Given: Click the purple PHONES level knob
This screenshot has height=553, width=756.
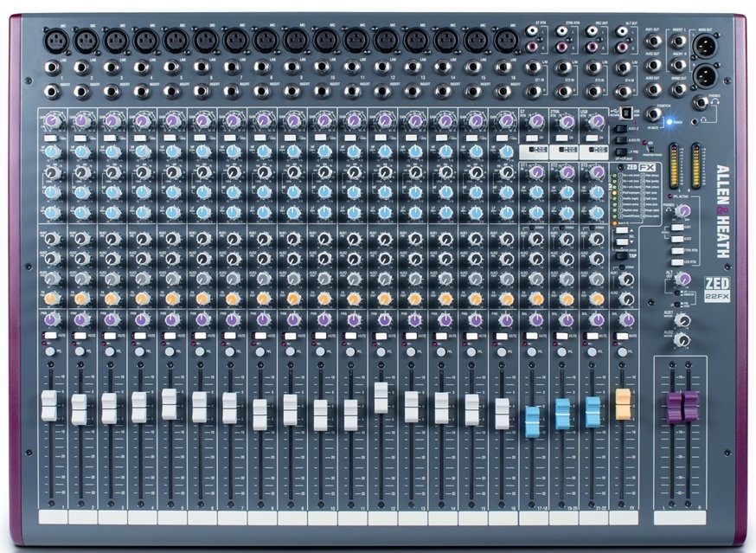Looking at the screenshot, I should point(683,211).
